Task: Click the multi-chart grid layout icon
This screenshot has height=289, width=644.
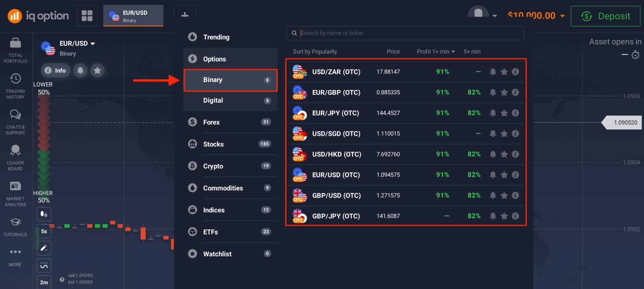Action: point(87,16)
